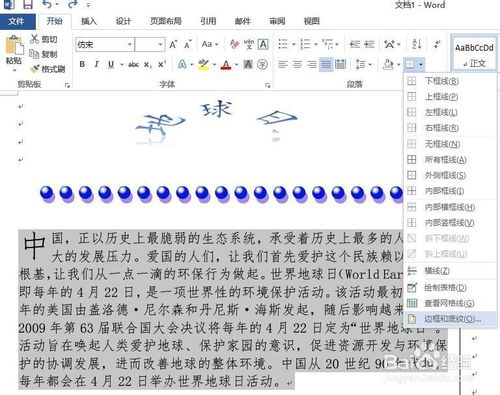Click the Redo arrow icon
The width and height of the screenshot is (500, 395).
tap(72, 4)
